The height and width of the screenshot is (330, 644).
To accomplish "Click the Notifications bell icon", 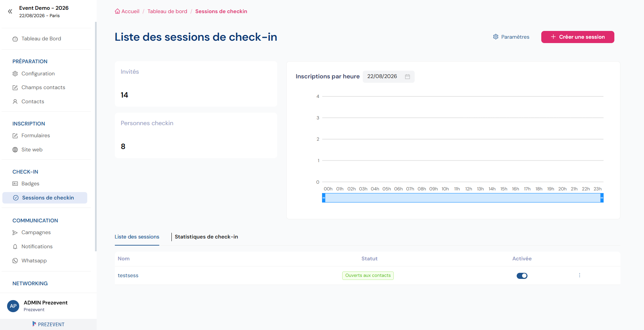I will click(x=15, y=247).
